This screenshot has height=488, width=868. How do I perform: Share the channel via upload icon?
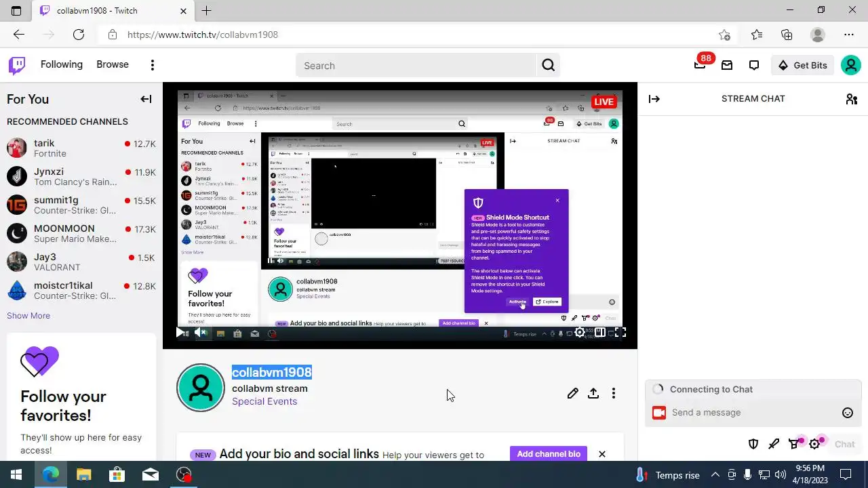click(x=593, y=393)
